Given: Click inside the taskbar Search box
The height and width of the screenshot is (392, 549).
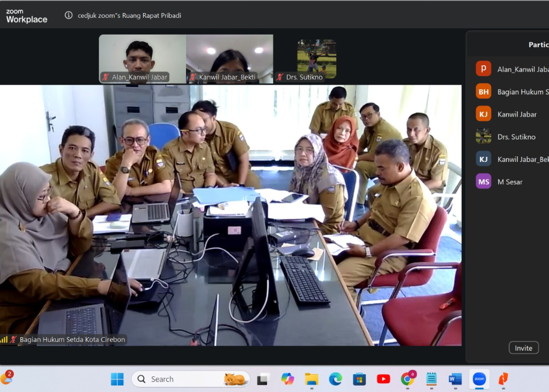Looking at the screenshot, I should [x=183, y=379].
